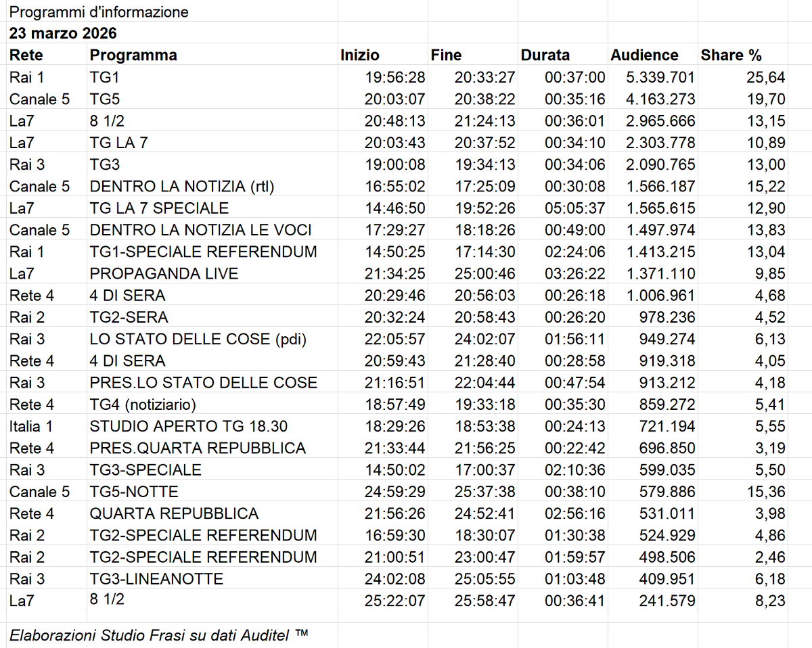
Task: Click 'STUDIO APERTO TG 18.30' cell
Action: pos(188,426)
